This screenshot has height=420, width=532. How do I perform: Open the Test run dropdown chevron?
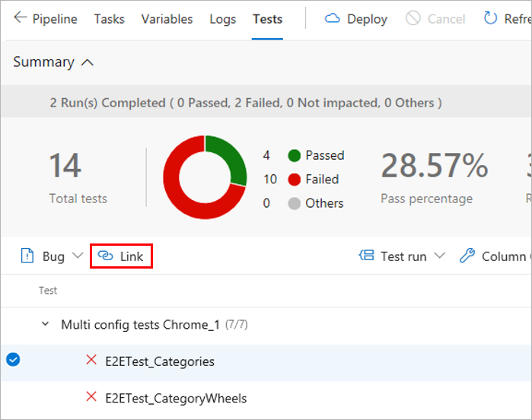440,256
